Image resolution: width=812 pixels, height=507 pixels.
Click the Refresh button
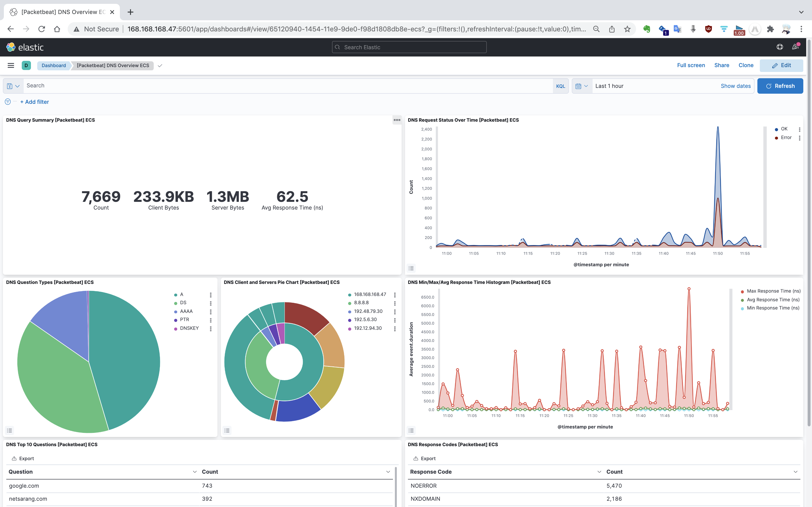[x=780, y=86]
